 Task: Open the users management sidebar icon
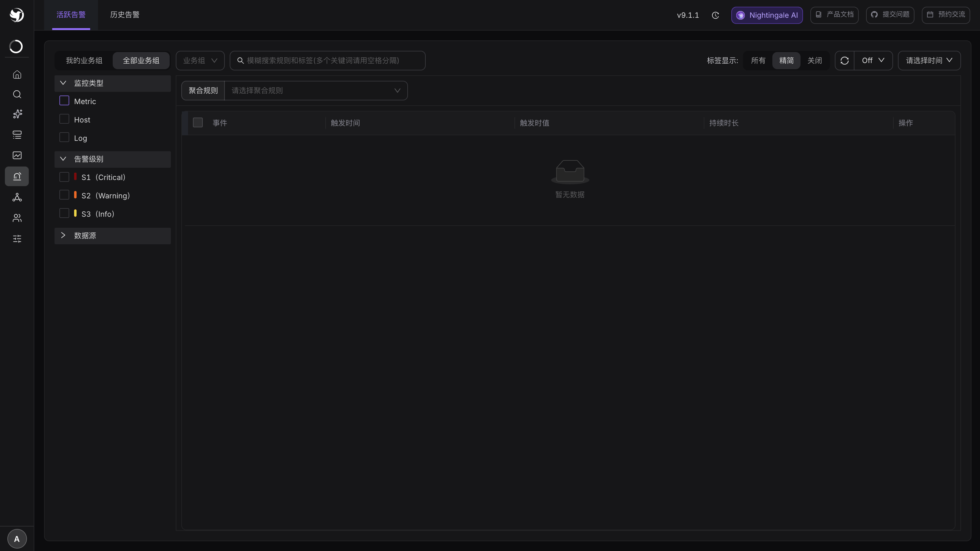pyautogui.click(x=17, y=218)
